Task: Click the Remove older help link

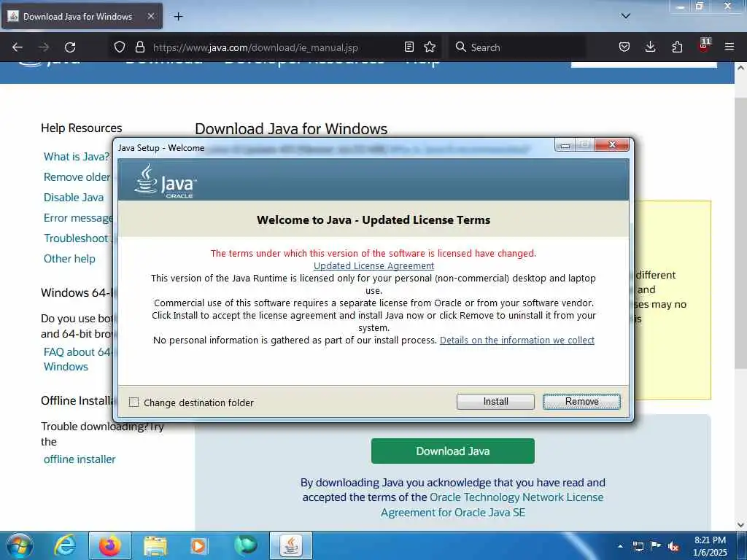Action: coord(77,177)
